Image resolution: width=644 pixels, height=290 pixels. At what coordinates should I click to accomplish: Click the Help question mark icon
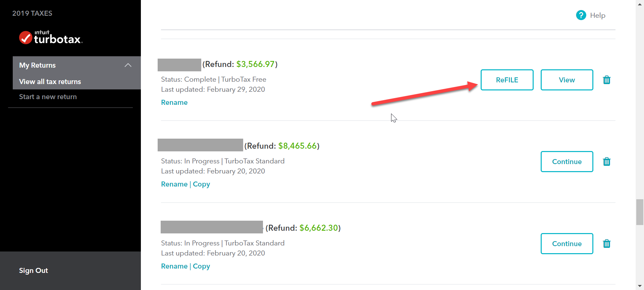pos(581,15)
